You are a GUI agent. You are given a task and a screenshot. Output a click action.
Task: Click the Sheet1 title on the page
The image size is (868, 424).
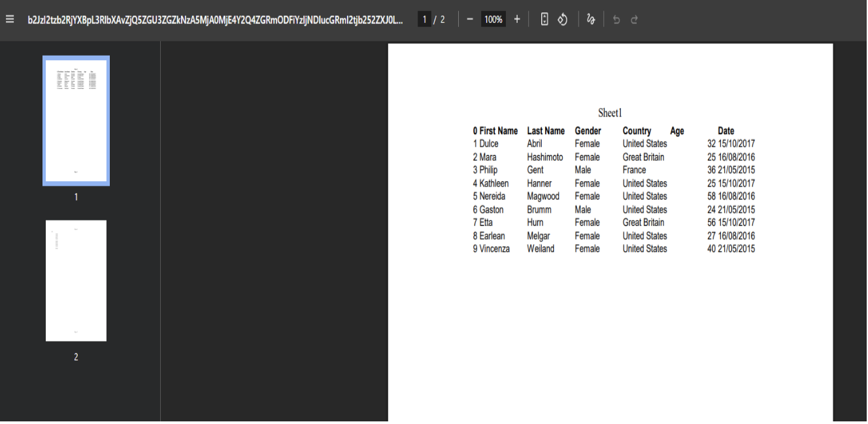point(610,113)
